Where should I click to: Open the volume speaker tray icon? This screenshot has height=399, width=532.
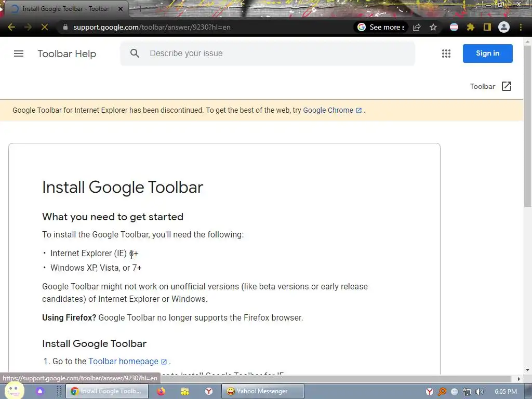[480, 392]
